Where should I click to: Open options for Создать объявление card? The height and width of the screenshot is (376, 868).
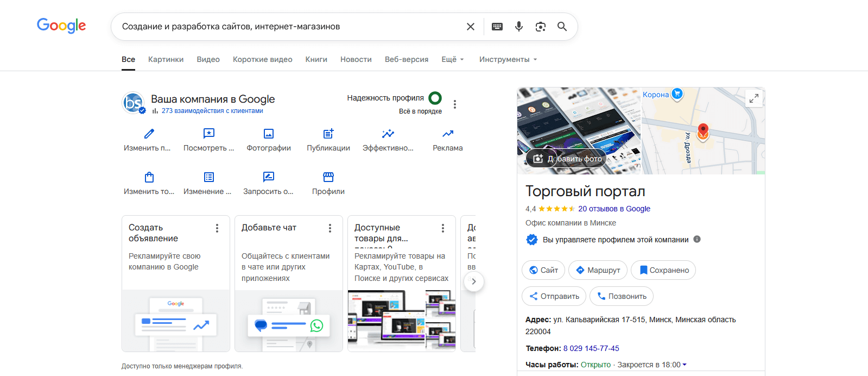[217, 228]
